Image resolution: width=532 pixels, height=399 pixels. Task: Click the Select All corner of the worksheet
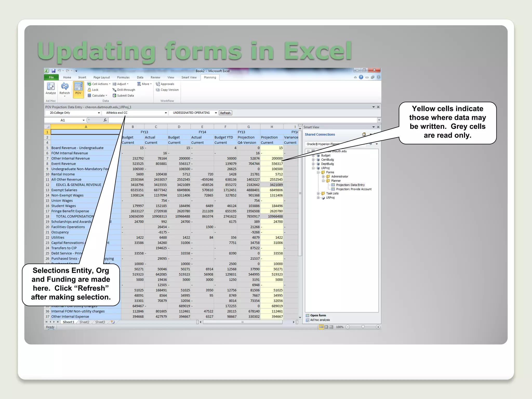point(48,127)
